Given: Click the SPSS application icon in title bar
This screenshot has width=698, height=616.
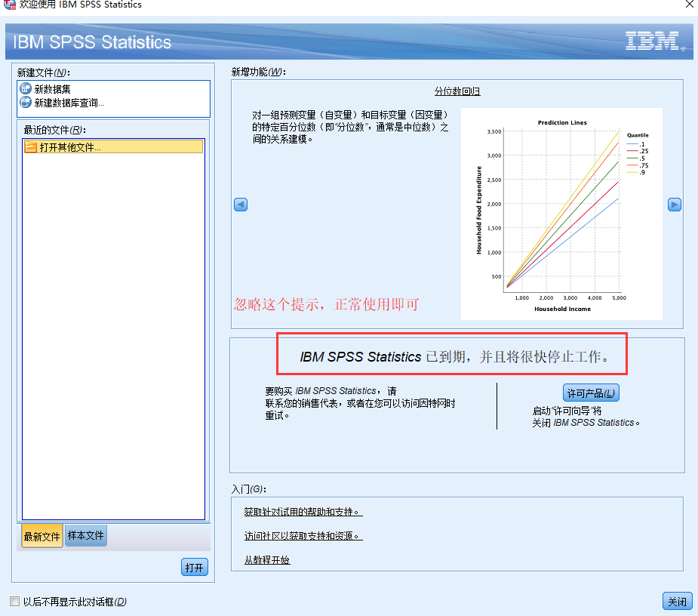Looking at the screenshot, I should 9,5.
